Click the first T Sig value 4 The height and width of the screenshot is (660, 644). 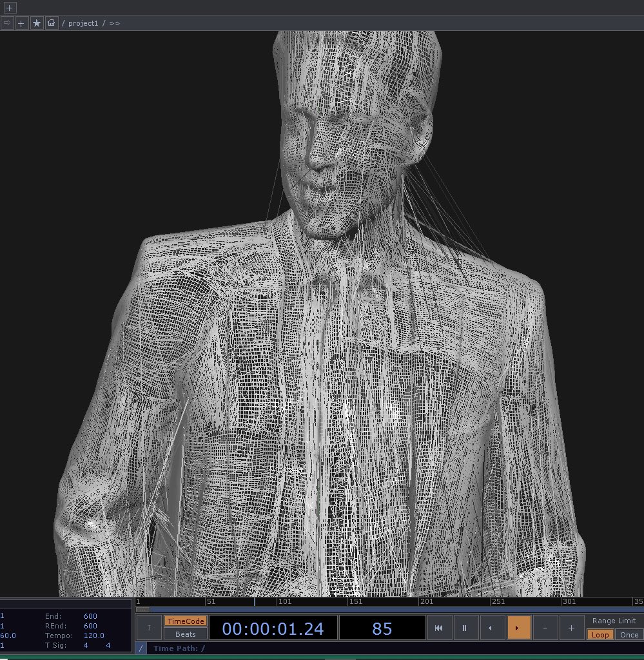[x=86, y=645]
